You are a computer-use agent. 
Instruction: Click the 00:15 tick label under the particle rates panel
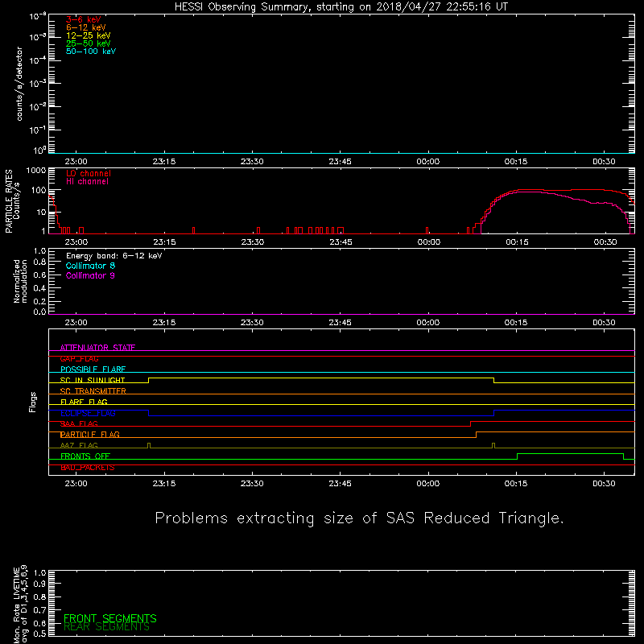[x=517, y=242]
